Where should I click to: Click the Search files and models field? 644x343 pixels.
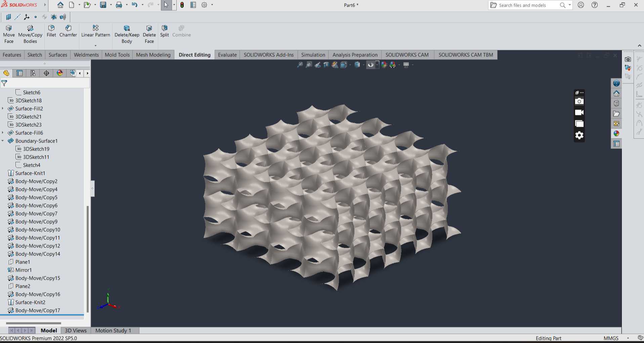coord(526,5)
